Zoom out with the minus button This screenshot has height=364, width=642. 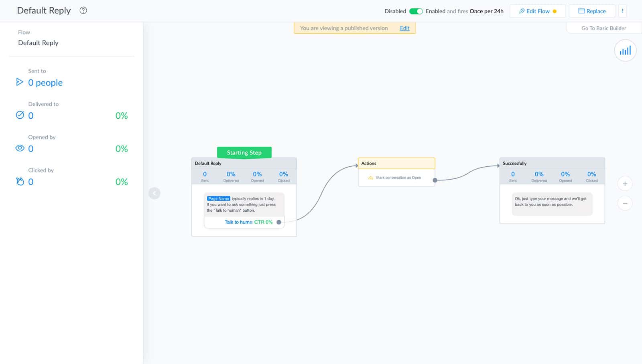pyautogui.click(x=625, y=203)
